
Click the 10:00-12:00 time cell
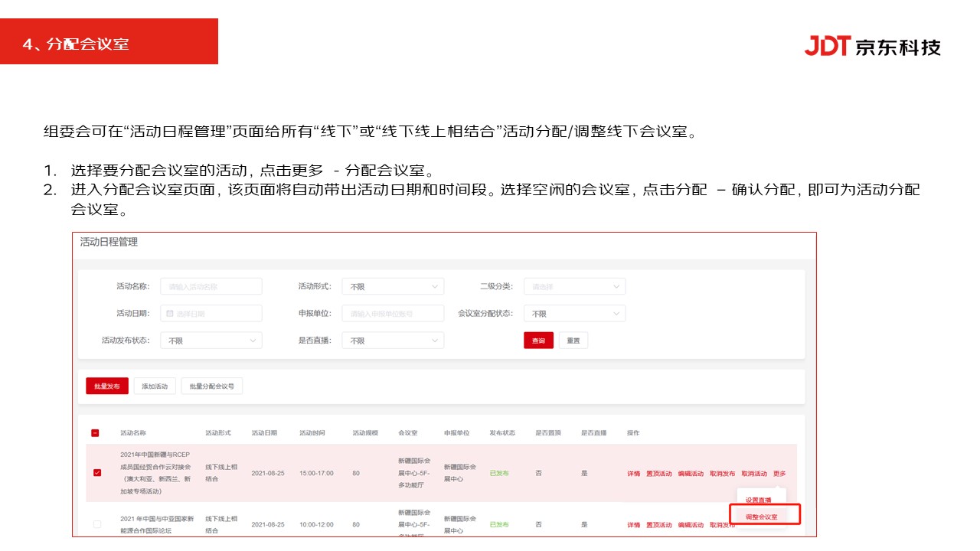(316, 525)
